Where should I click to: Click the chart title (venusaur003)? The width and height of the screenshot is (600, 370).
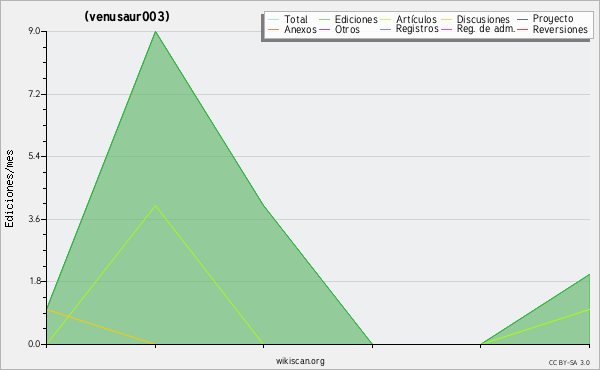(x=127, y=16)
